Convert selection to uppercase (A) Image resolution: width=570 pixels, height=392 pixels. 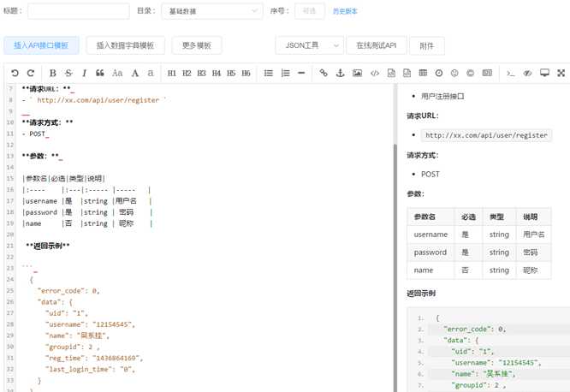pyautogui.click(x=135, y=73)
